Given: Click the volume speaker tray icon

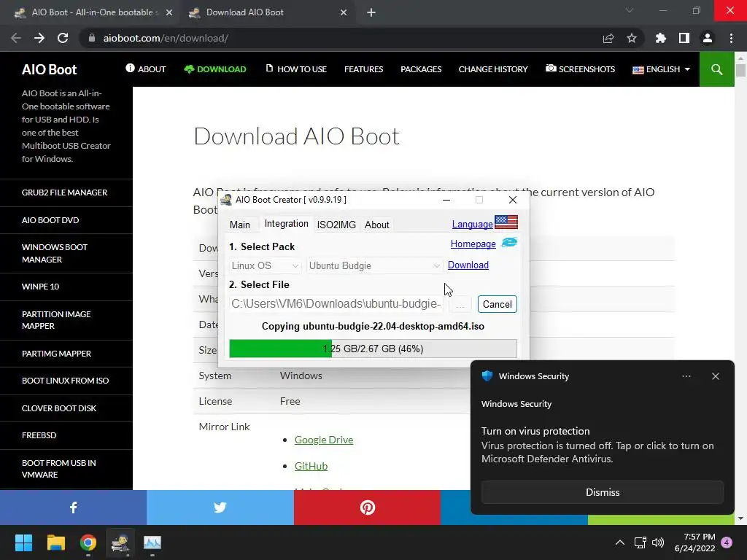Looking at the screenshot, I should [658, 542].
